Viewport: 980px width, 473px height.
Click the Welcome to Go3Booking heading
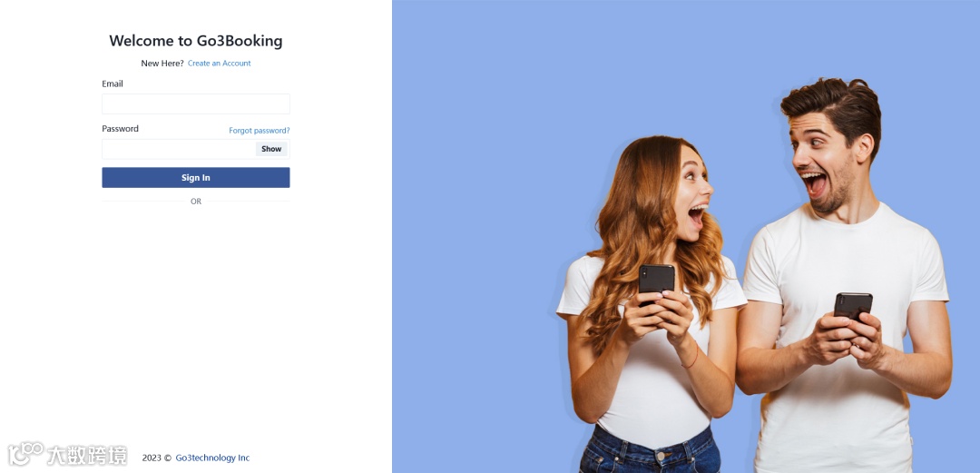point(196,41)
